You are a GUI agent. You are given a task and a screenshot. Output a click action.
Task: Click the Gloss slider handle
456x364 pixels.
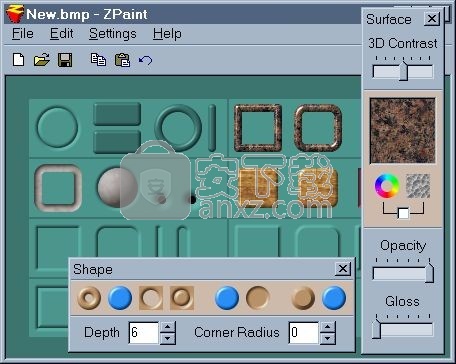(376, 329)
